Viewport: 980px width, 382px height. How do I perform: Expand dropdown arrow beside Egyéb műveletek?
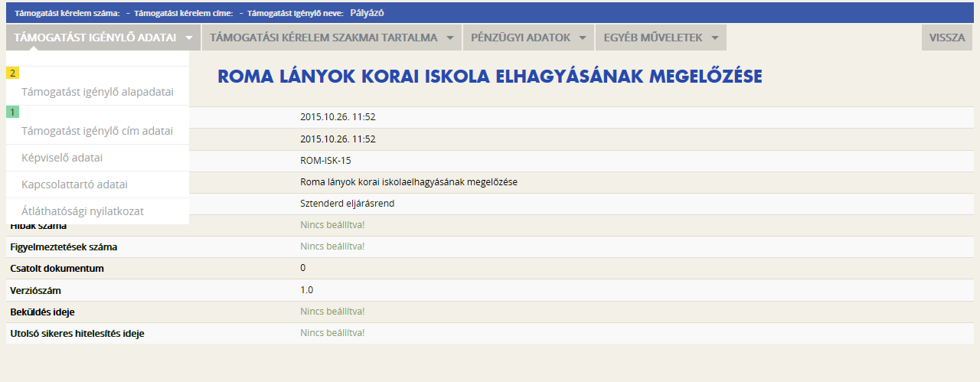(714, 38)
